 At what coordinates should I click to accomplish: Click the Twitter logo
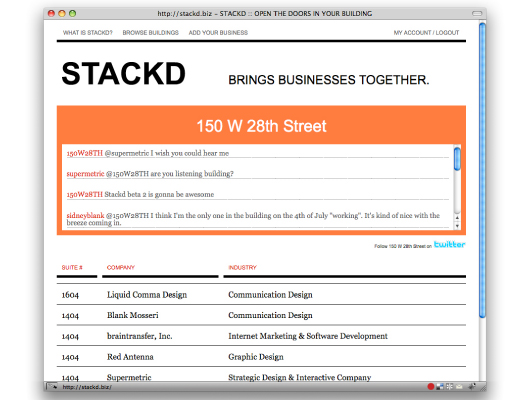(449, 244)
